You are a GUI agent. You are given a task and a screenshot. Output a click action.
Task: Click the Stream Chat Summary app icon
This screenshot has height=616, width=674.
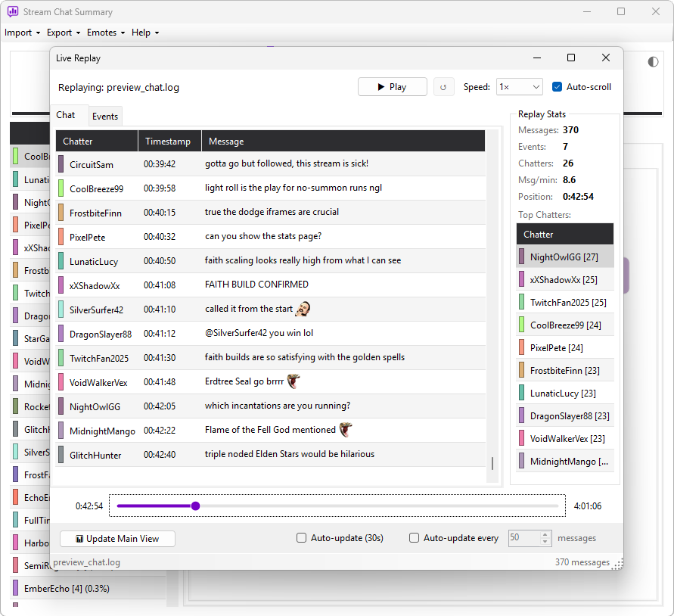tap(12, 11)
